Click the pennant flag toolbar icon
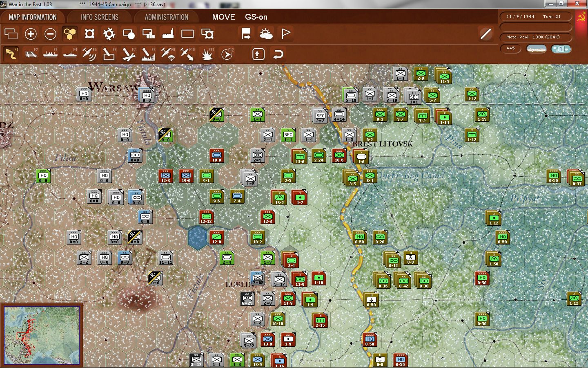The width and height of the screenshot is (588, 368). point(286,34)
